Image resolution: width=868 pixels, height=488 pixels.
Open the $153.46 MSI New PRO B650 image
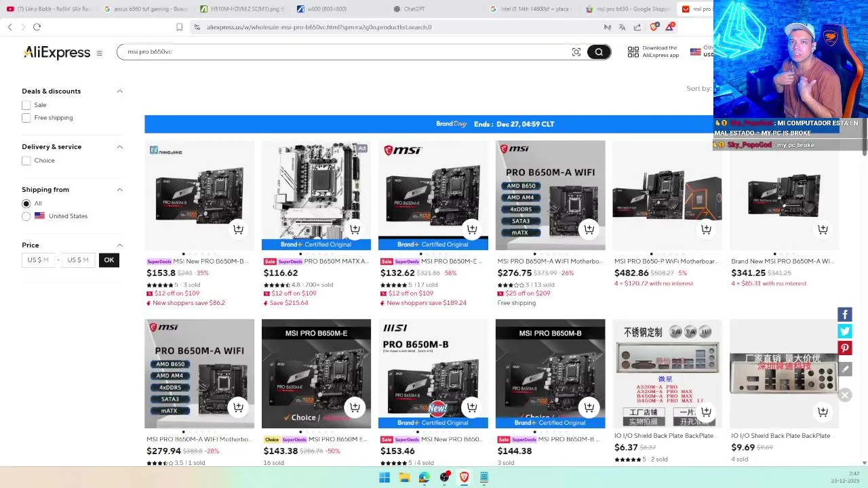coord(433,373)
